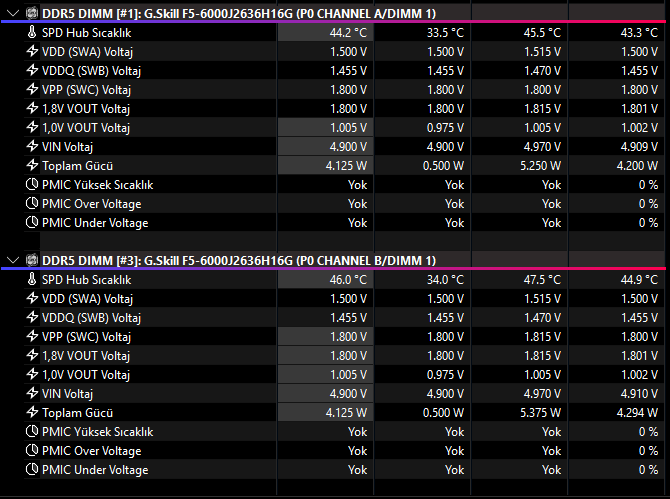Click thermometer icon beside DIMM [#1] SPD Hub Sıcaklık
Image resolution: width=670 pixels, height=499 pixels.
pyautogui.click(x=32, y=32)
